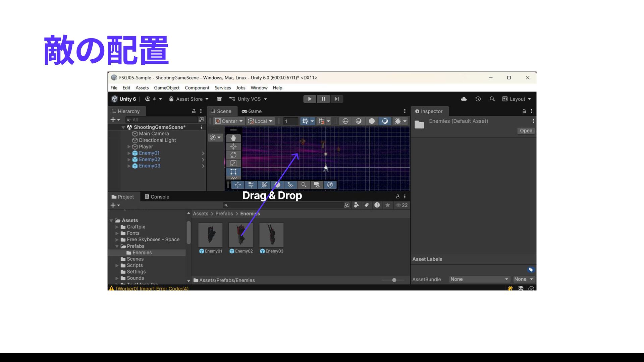Open the global search magnifier icon
644x362 pixels.
(492, 99)
